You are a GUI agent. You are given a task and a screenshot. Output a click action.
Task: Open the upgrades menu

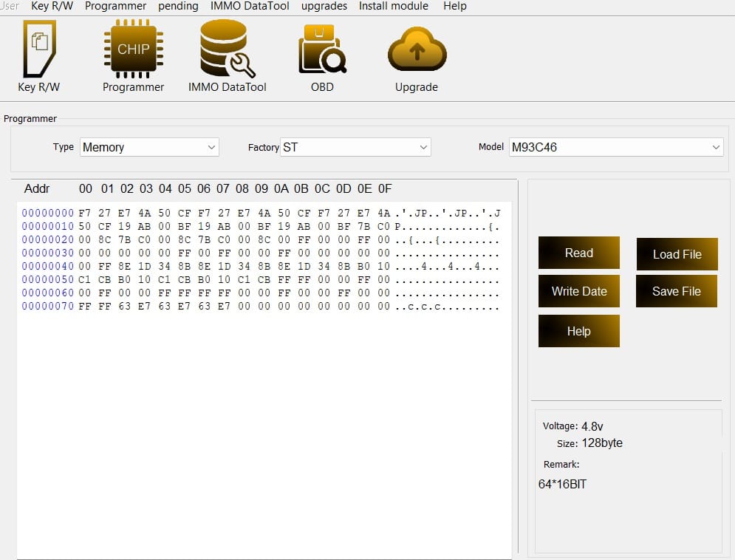pos(324,6)
